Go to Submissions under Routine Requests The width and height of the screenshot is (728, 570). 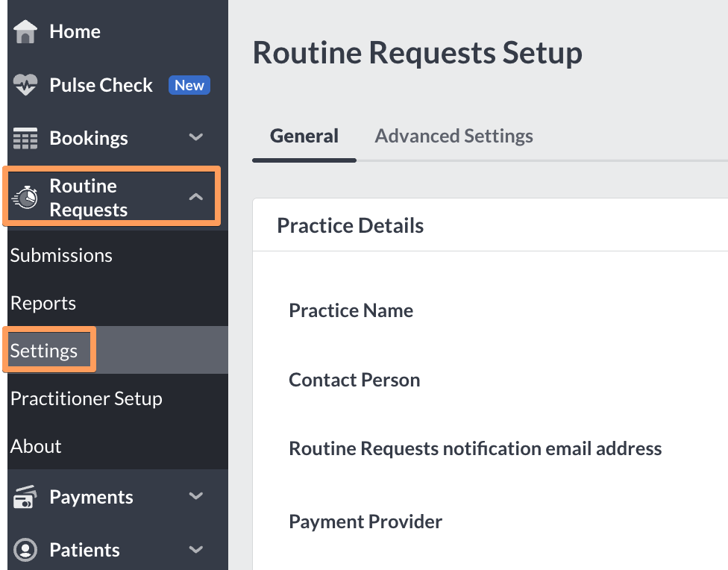pos(61,255)
